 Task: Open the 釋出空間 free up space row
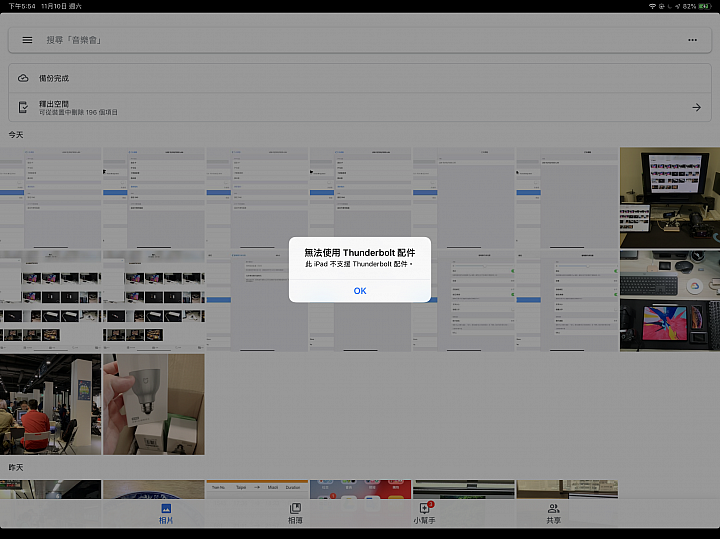(x=360, y=107)
